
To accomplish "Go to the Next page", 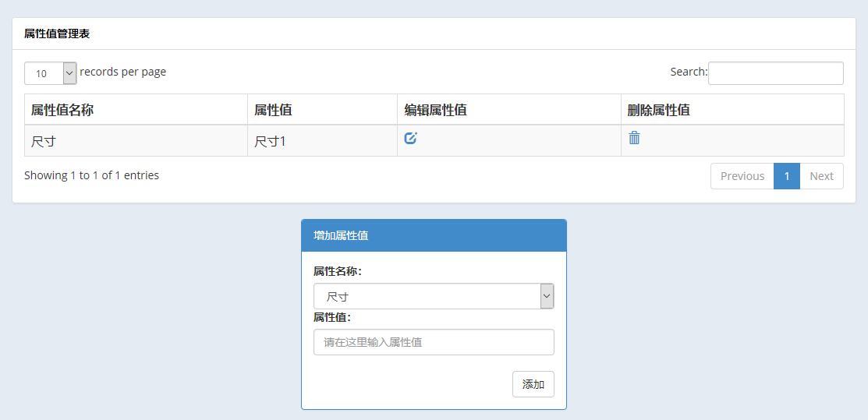I will (821, 176).
